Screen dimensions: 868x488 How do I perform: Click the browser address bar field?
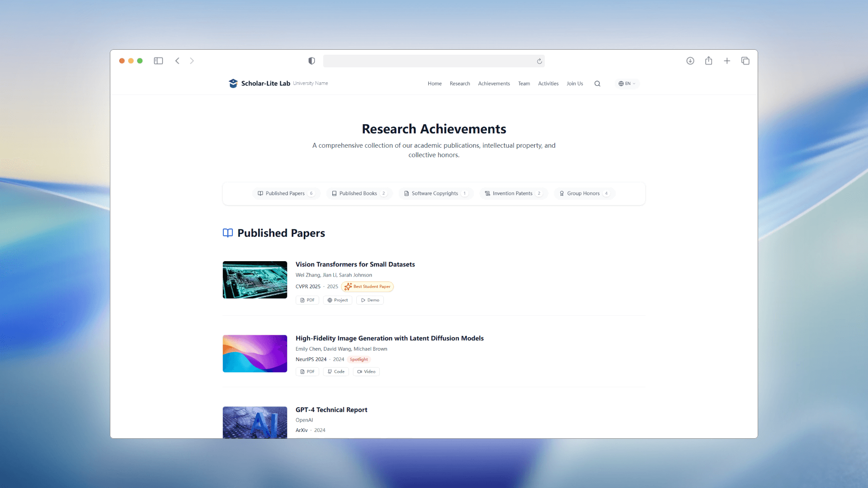click(x=429, y=61)
